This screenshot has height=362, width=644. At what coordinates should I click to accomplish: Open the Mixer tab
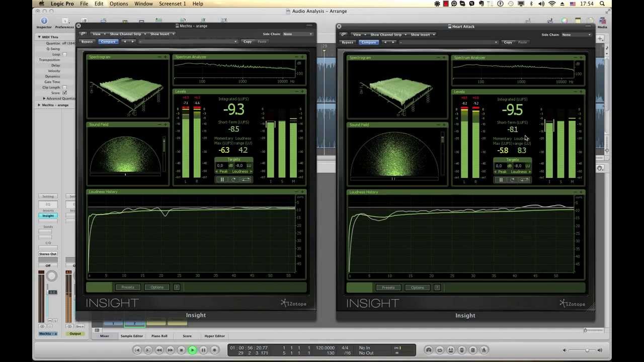104,336
